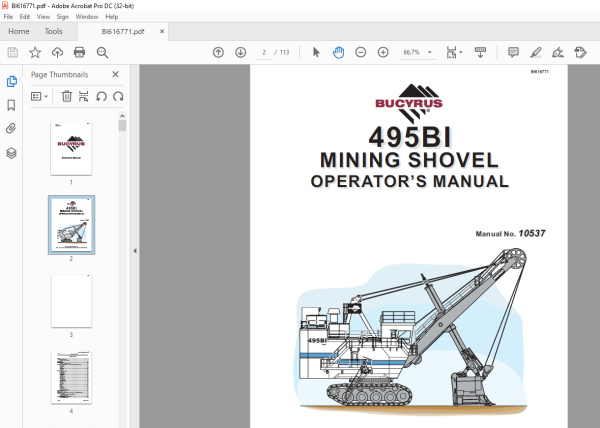The image size is (600, 428).
Task: Select the BI616771.pdf document tab
Action: click(122, 31)
